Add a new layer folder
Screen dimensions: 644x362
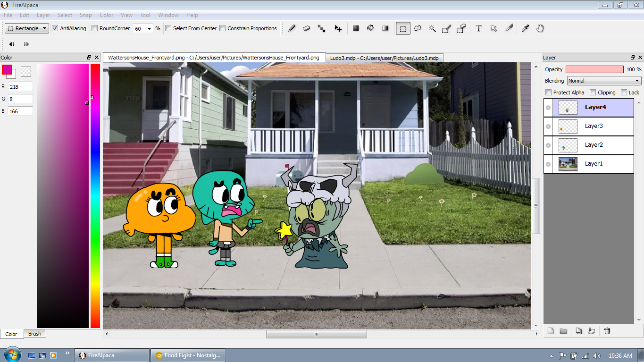(x=563, y=331)
